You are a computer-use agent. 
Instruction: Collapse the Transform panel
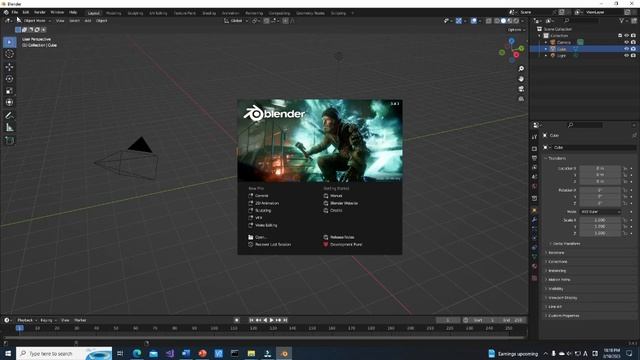(x=556, y=158)
